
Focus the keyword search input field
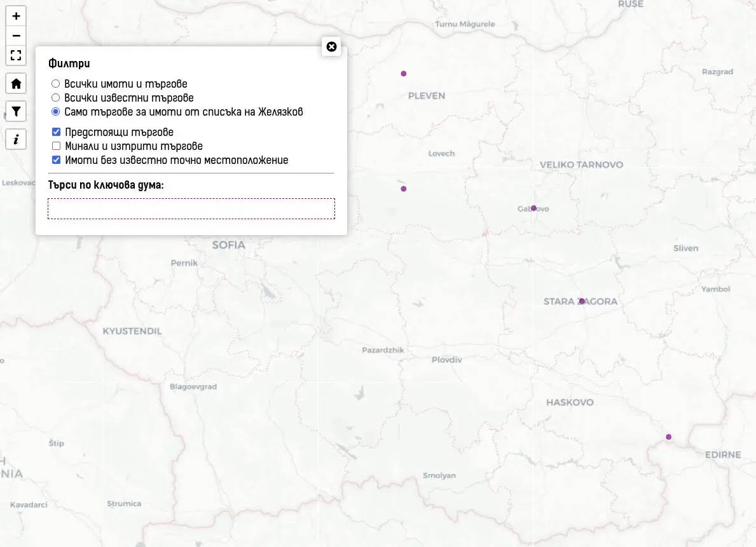tap(191, 208)
